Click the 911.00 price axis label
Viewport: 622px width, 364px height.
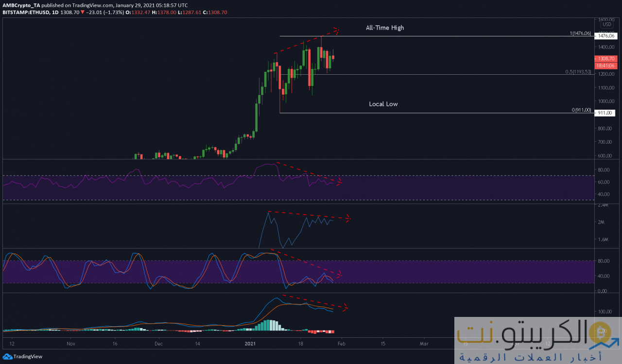(606, 113)
